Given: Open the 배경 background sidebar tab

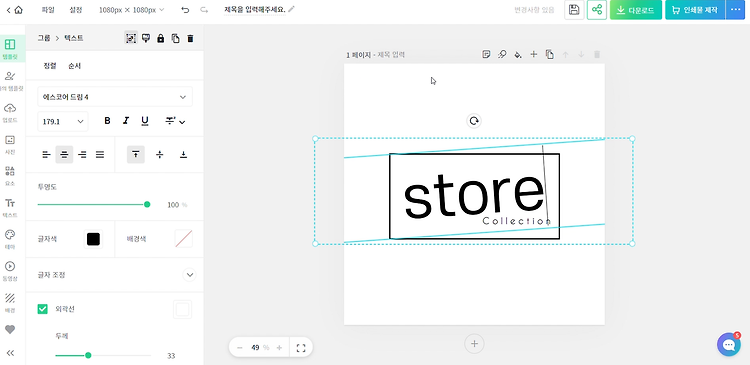Looking at the screenshot, I should tap(10, 303).
